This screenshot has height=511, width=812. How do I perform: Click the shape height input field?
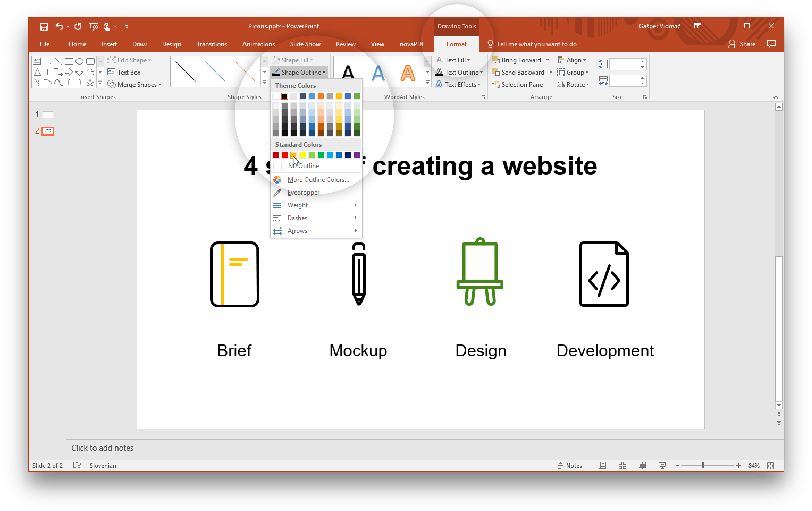[x=624, y=64]
